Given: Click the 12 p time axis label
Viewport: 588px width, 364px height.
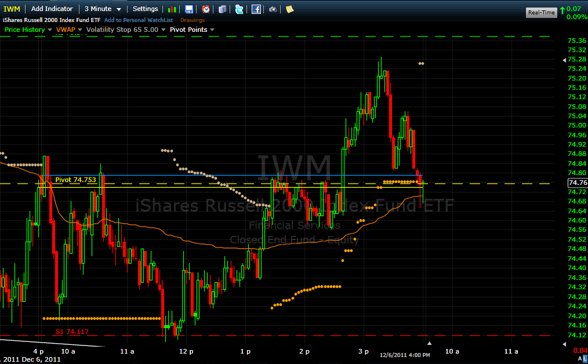Looking at the screenshot, I should tap(186, 351).
